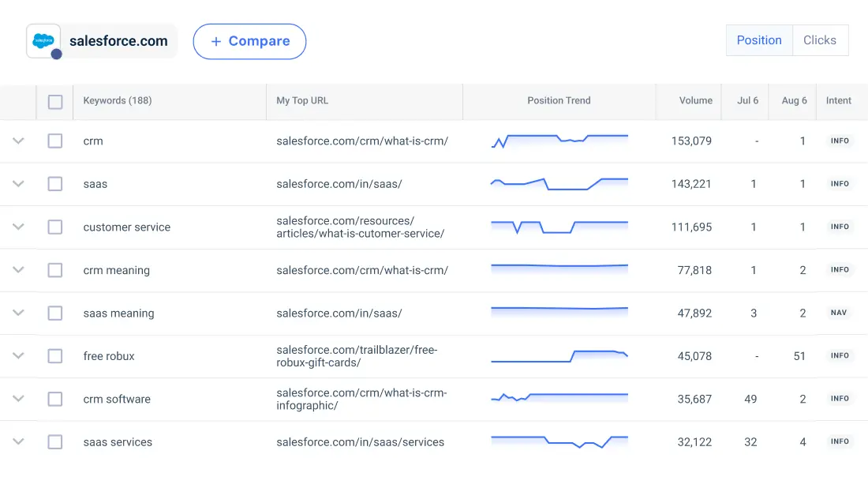Viewport: 868px width, 488px height.
Task: Click the volume value 32,122
Action: click(x=694, y=442)
